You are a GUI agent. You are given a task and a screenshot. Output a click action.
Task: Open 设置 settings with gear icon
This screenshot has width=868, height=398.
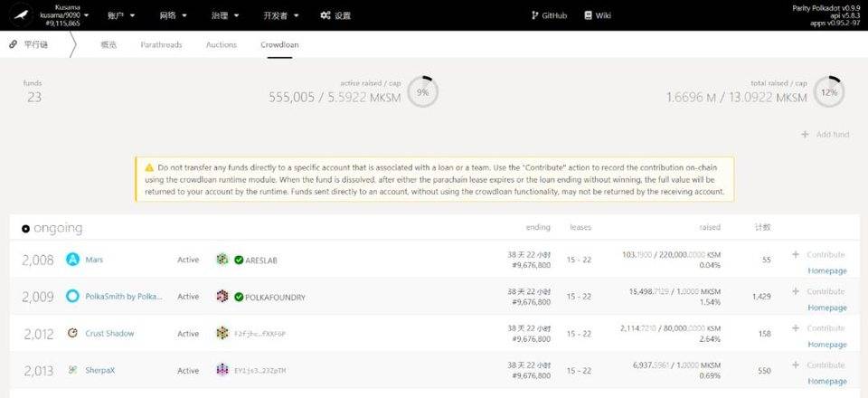335,15
